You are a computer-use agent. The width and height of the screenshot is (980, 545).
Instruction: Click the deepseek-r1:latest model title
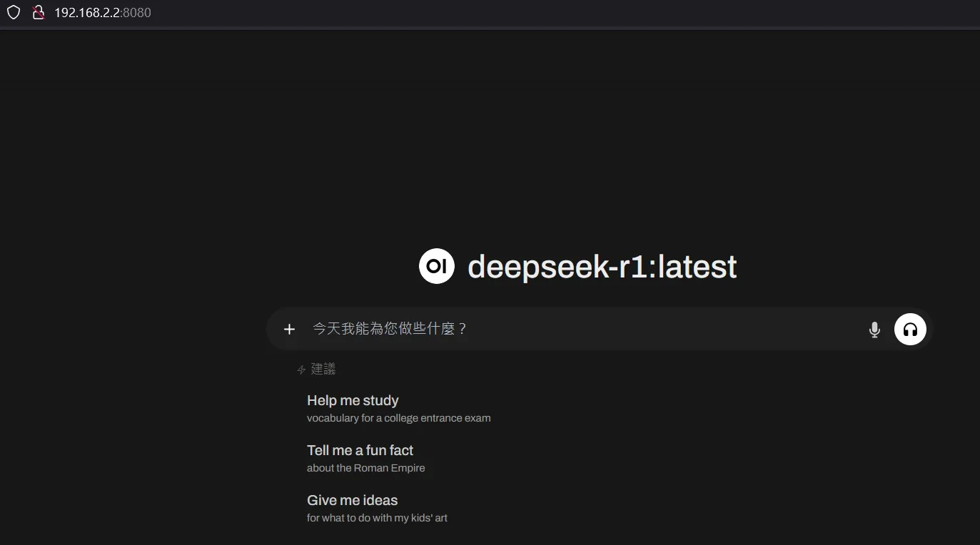click(x=602, y=266)
